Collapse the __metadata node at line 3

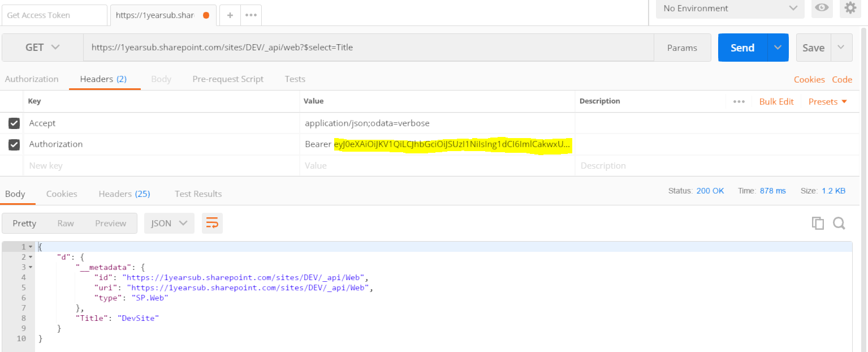(31, 267)
